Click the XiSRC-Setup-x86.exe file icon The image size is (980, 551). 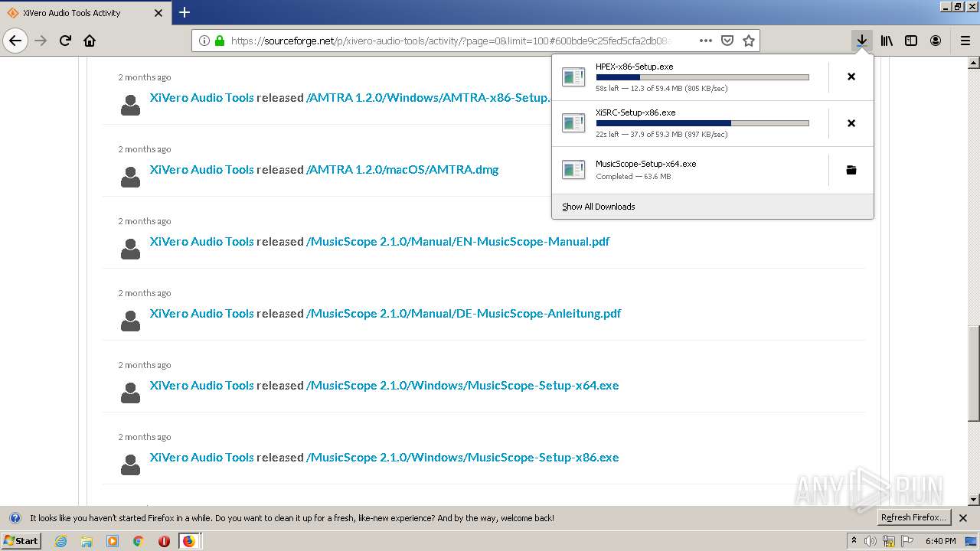pyautogui.click(x=573, y=123)
